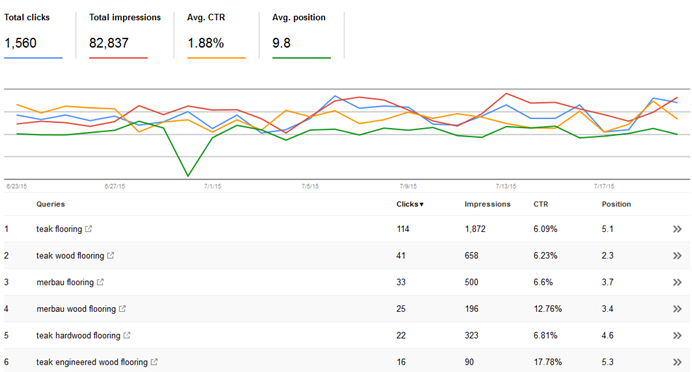Open the merbau wood flooring query
692x372 pixels.
[x=76, y=309]
